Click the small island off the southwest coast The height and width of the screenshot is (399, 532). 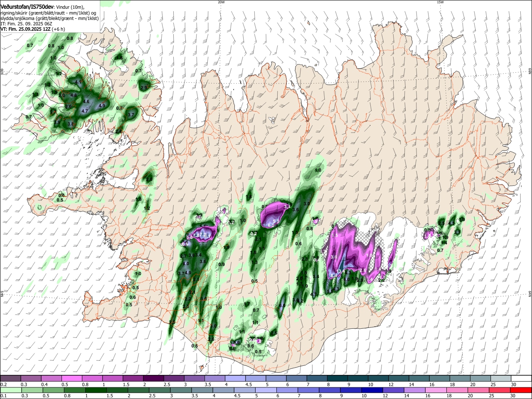coord(202,367)
